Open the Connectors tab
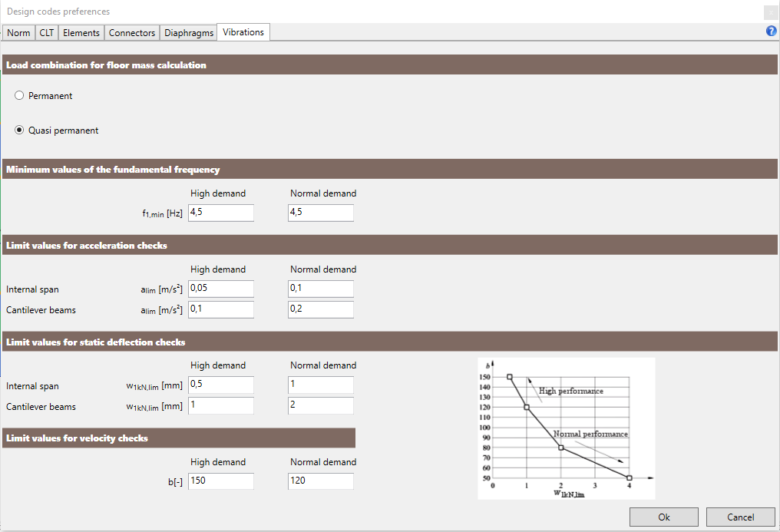 coord(132,33)
